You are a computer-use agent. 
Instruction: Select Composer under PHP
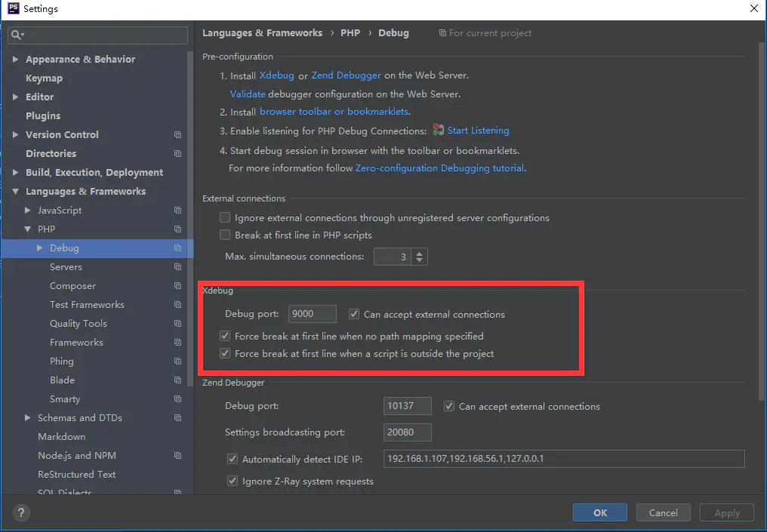pyautogui.click(x=72, y=285)
